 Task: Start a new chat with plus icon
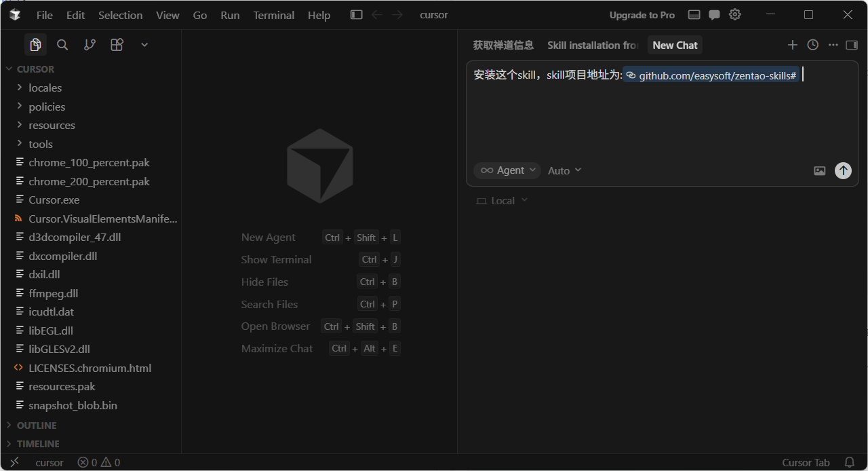(792, 45)
